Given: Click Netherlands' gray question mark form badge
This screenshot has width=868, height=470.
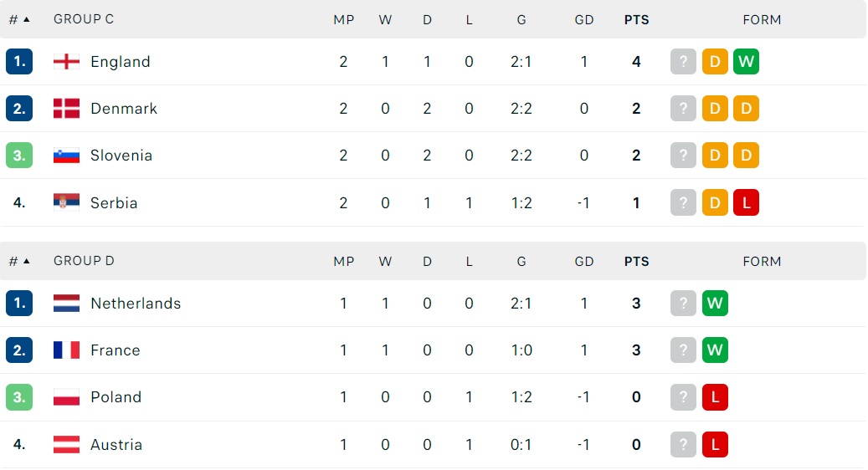Looking at the screenshot, I should (x=683, y=303).
